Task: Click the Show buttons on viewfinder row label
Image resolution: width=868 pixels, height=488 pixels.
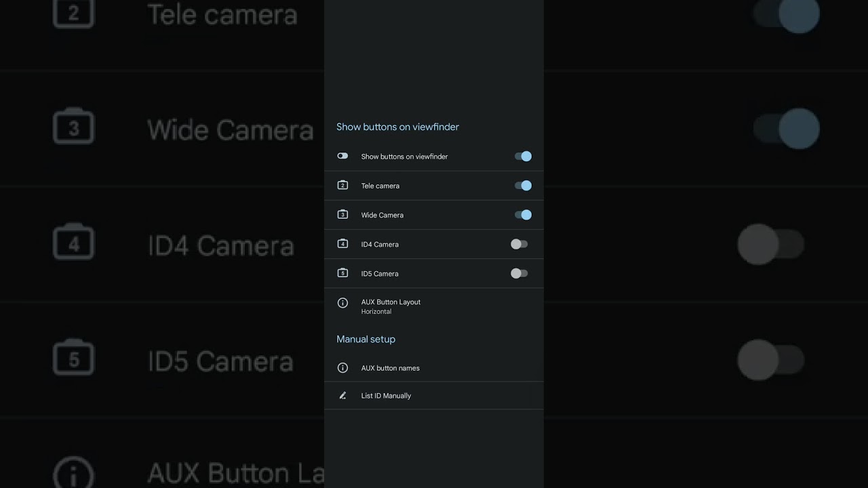Action: (405, 157)
